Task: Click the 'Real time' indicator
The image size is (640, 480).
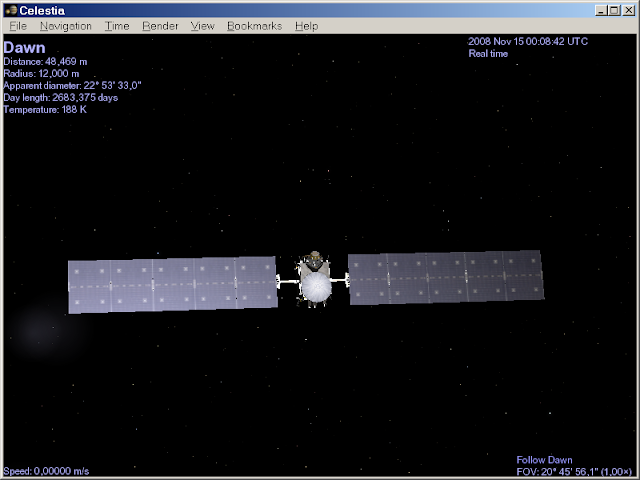Action: 488,53
